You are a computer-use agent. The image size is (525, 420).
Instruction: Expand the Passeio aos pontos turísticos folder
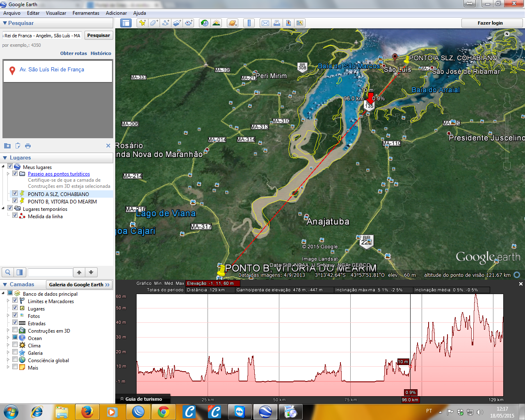point(8,174)
